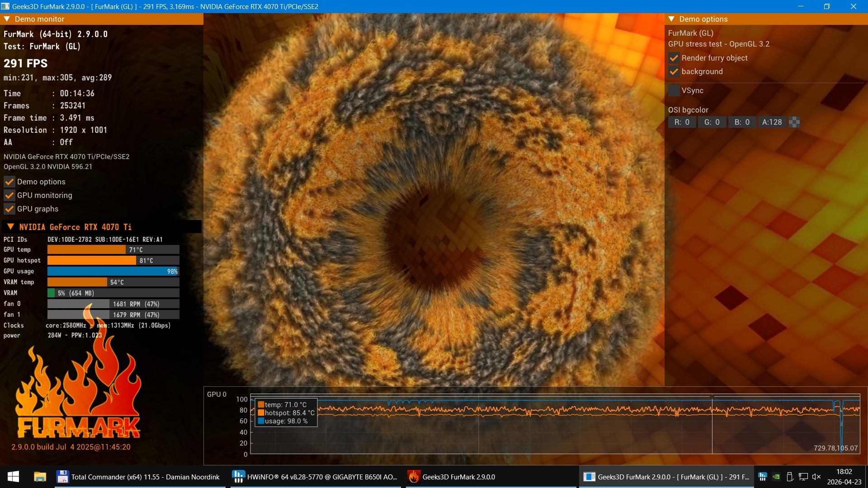868x488 pixels.
Task: Enable the VSync checkbox
Action: (x=674, y=90)
